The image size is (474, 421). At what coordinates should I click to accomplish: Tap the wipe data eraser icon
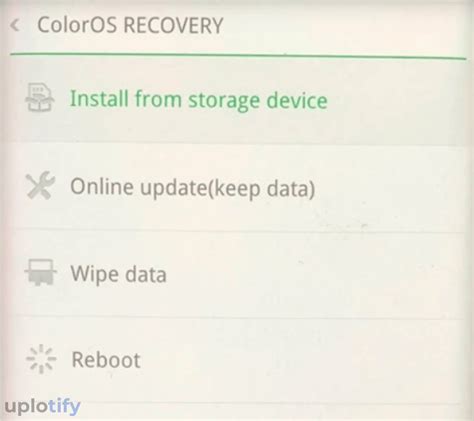pos(40,272)
